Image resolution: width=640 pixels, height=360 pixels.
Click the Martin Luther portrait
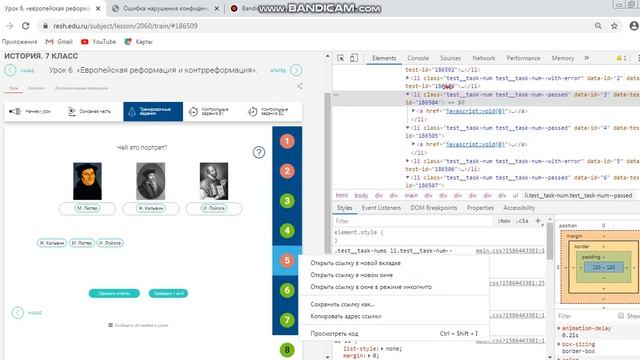point(87,181)
